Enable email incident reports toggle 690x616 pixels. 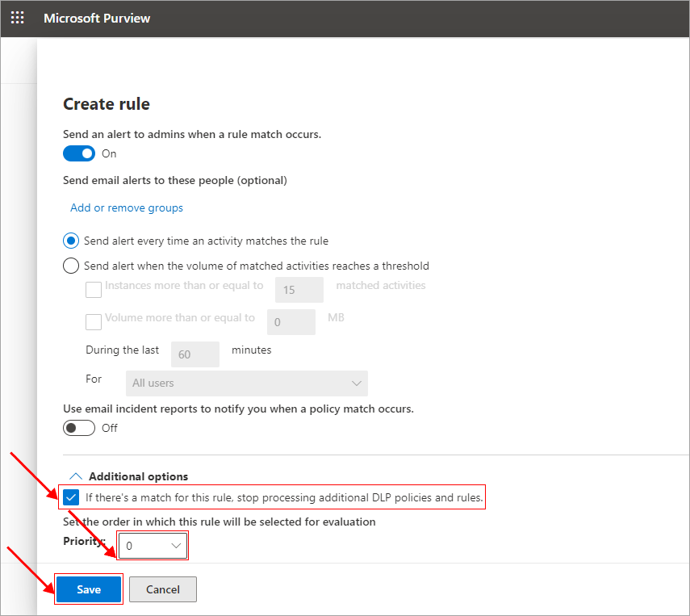79,428
